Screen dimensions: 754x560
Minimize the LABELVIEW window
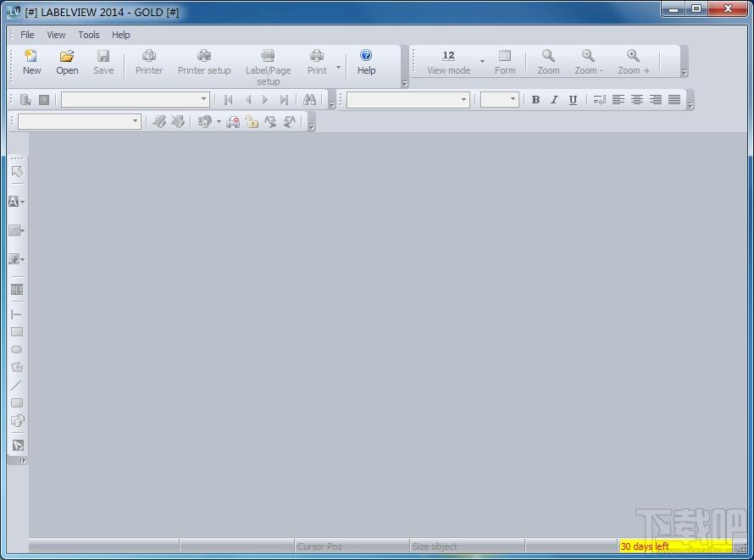[x=674, y=9]
